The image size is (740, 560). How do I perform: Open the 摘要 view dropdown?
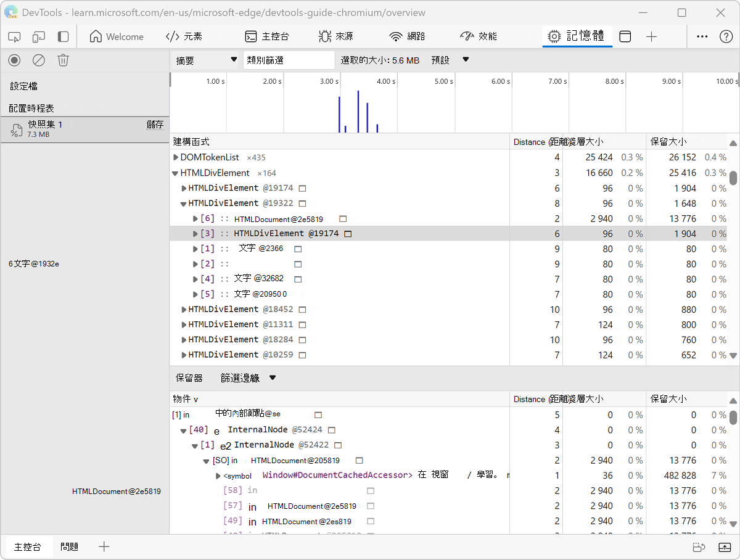pyautogui.click(x=206, y=60)
